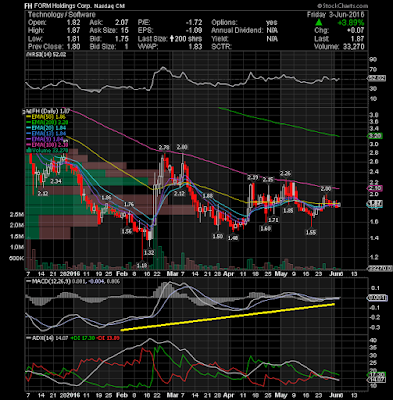Click the uptick arrow beside Last Size
The width and height of the screenshot is (393, 400).
click(x=172, y=39)
